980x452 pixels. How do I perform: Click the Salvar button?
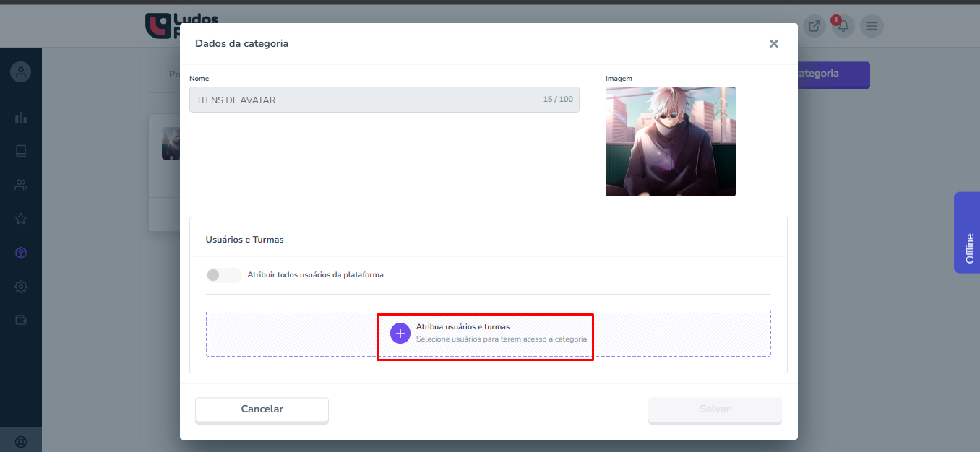(715, 409)
